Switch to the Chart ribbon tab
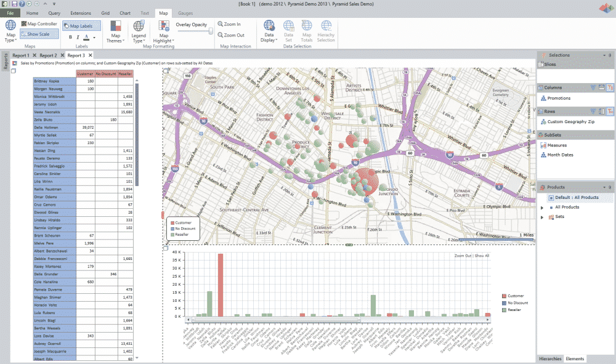 (x=125, y=12)
